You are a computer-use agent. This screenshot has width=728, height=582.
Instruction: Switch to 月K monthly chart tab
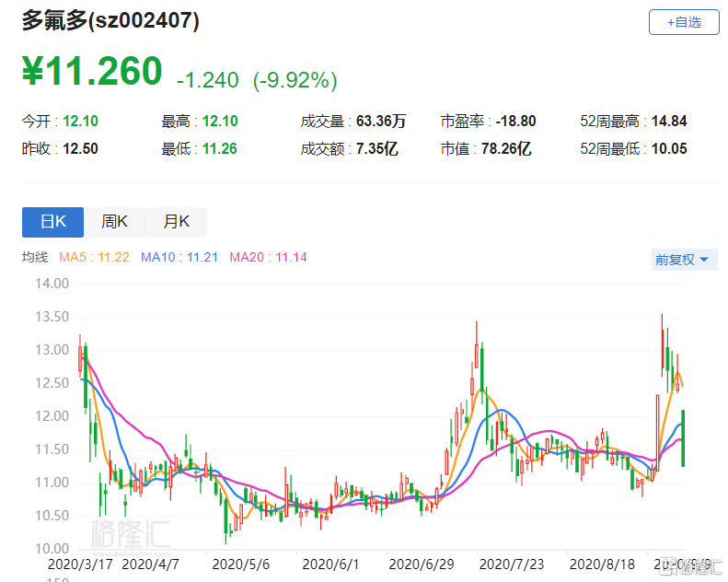[x=177, y=222]
